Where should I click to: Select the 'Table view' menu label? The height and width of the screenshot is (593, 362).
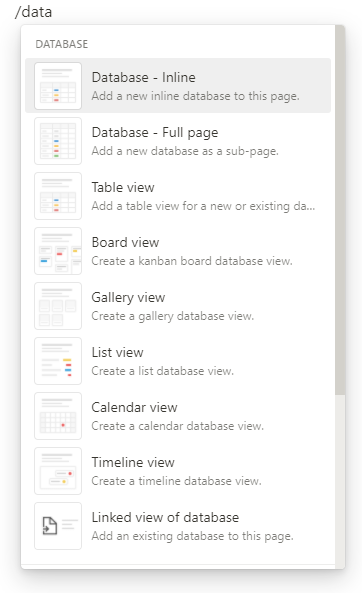click(x=123, y=187)
